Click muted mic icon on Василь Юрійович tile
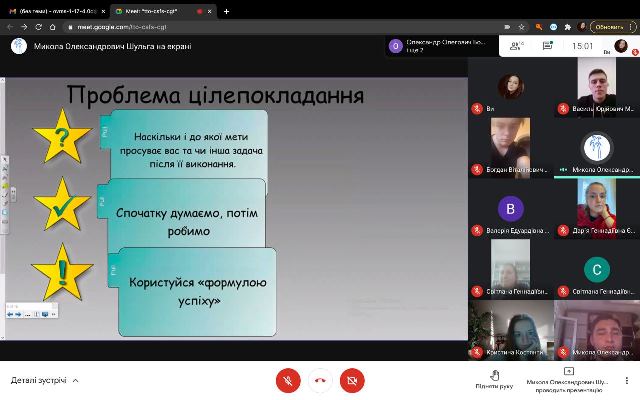 click(x=563, y=109)
